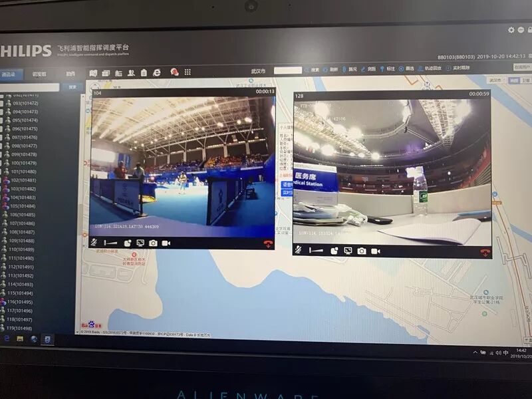Adjust volume slider in video window 128
The width and height of the screenshot is (532, 399).
click(x=315, y=251)
